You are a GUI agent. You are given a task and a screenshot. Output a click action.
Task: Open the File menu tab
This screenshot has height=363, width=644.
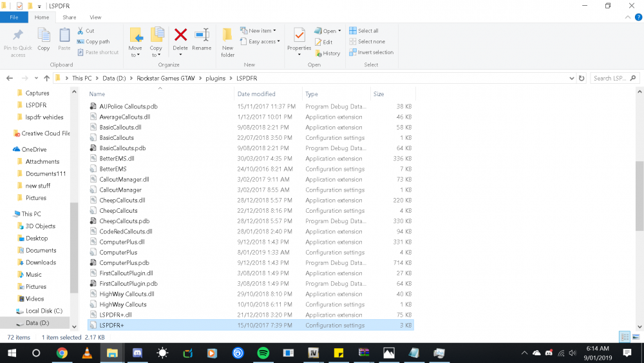[14, 17]
